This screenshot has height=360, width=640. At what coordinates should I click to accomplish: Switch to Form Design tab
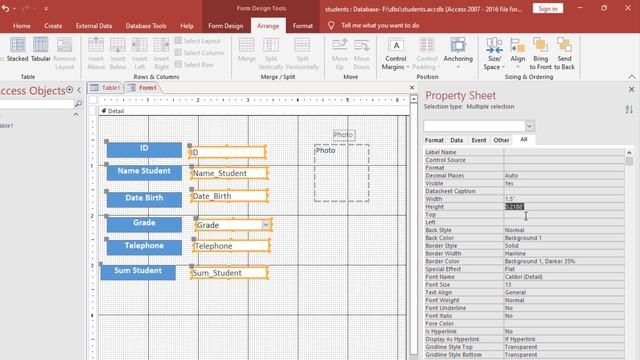point(225,26)
